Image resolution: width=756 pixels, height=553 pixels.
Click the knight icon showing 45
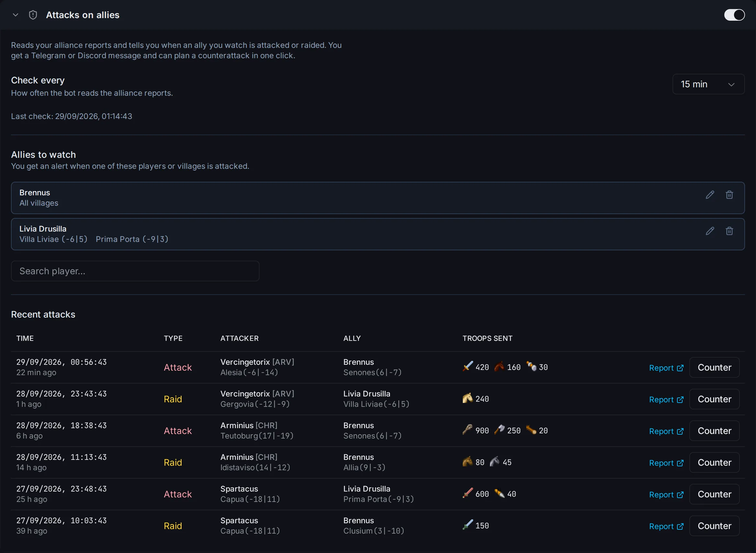tap(495, 461)
